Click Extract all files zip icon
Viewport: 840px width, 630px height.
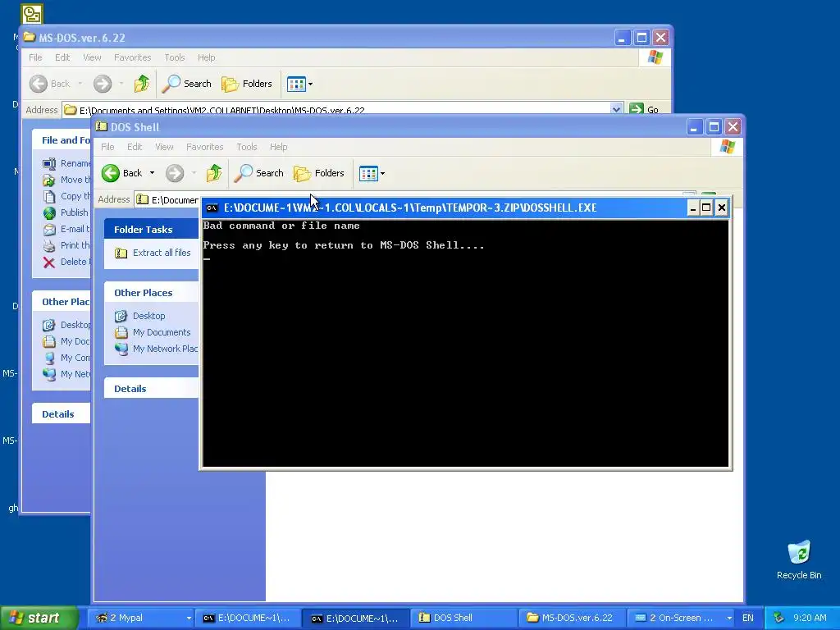121,253
